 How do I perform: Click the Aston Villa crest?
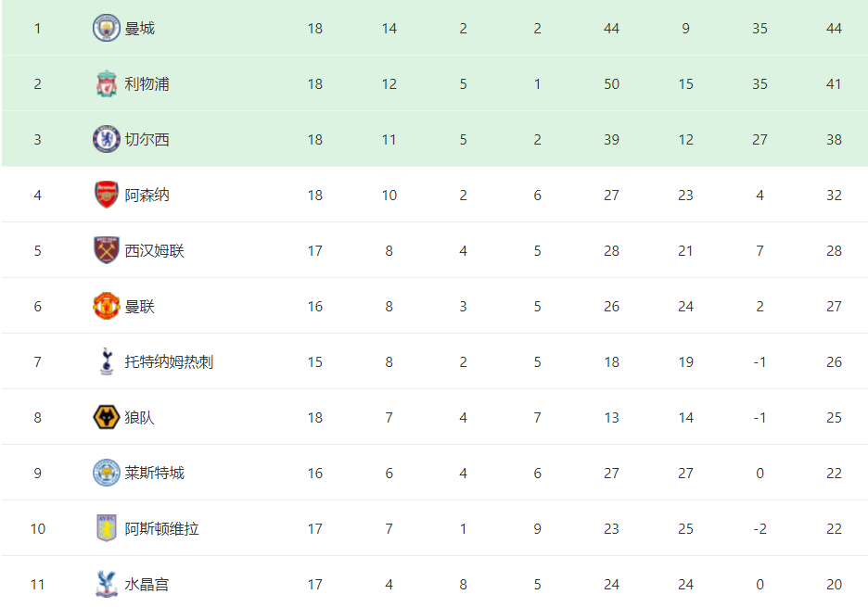pyautogui.click(x=107, y=528)
